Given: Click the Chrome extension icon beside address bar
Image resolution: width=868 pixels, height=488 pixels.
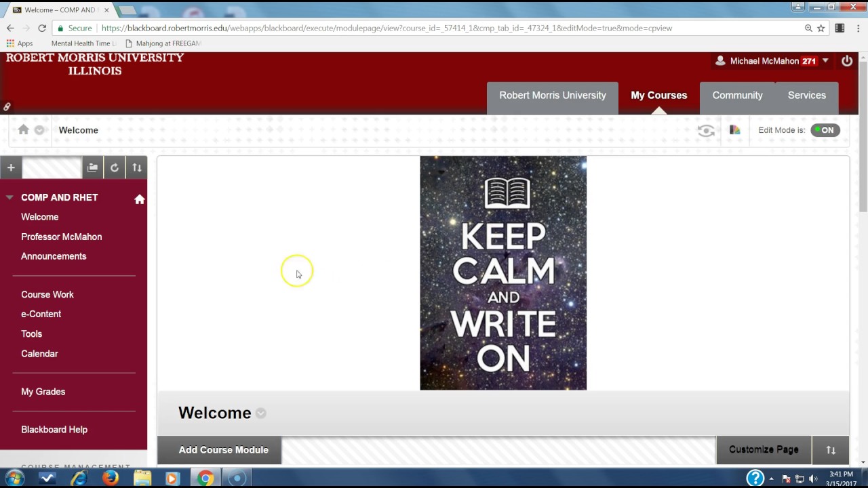Looking at the screenshot, I should pyautogui.click(x=840, y=28).
